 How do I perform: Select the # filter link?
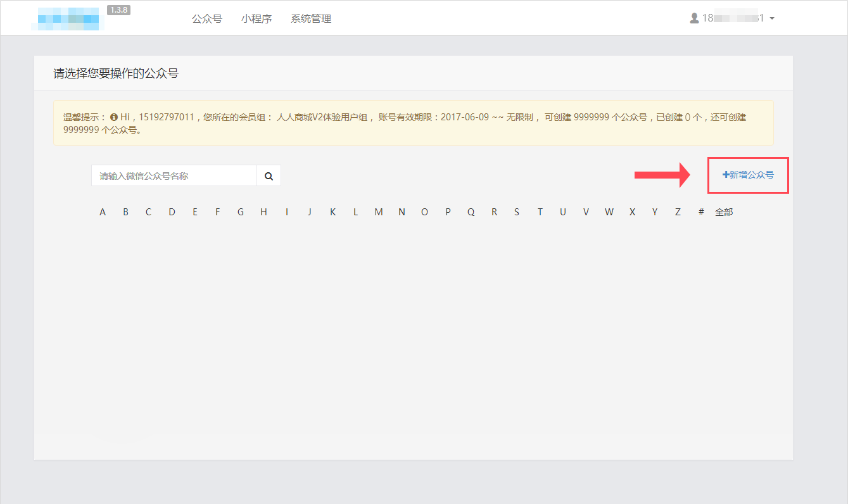click(x=701, y=212)
